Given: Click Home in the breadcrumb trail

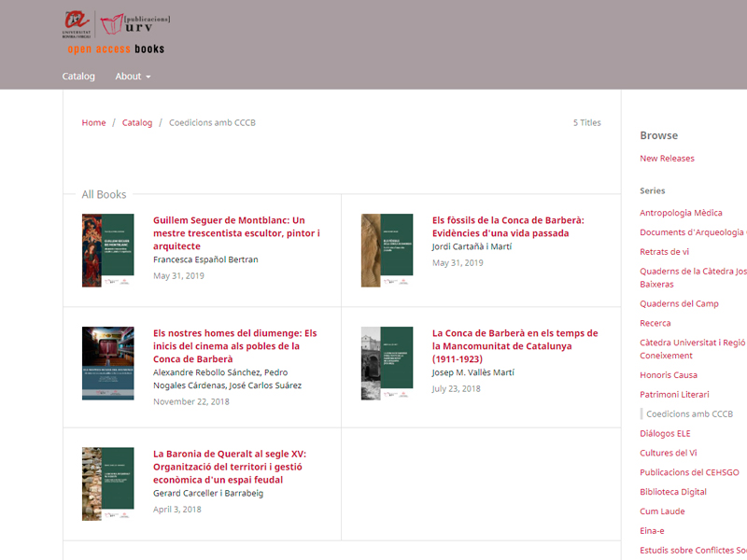Looking at the screenshot, I should click(93, 122).
